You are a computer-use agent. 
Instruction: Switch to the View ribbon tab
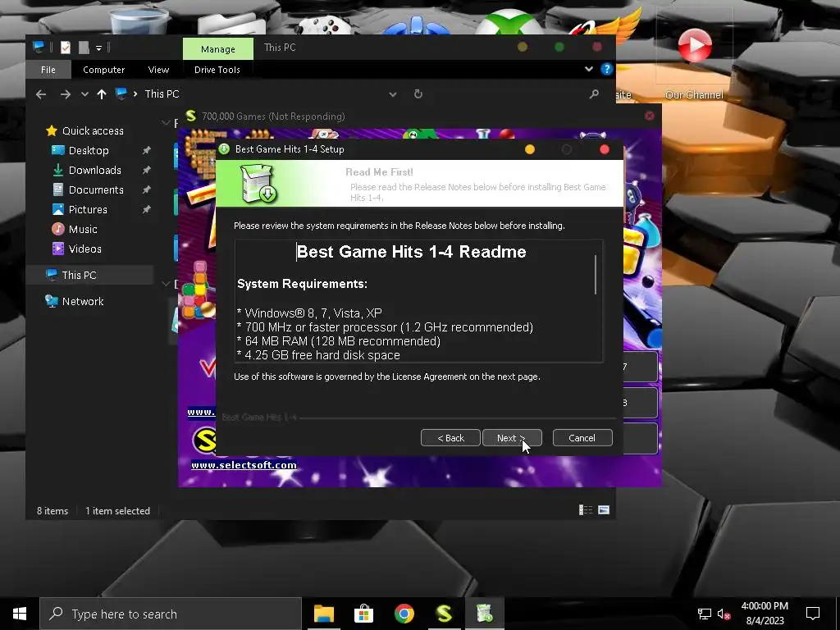click(x=158, y=70)
